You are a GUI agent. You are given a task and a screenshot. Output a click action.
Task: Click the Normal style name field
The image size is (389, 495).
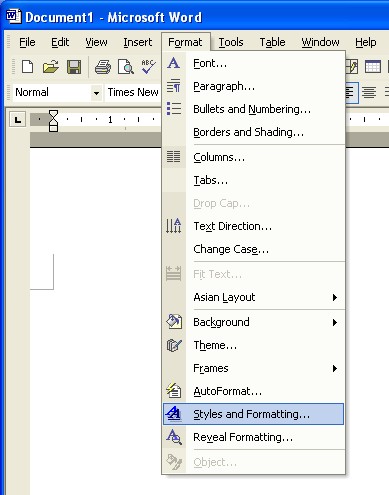tap(52, 92)
